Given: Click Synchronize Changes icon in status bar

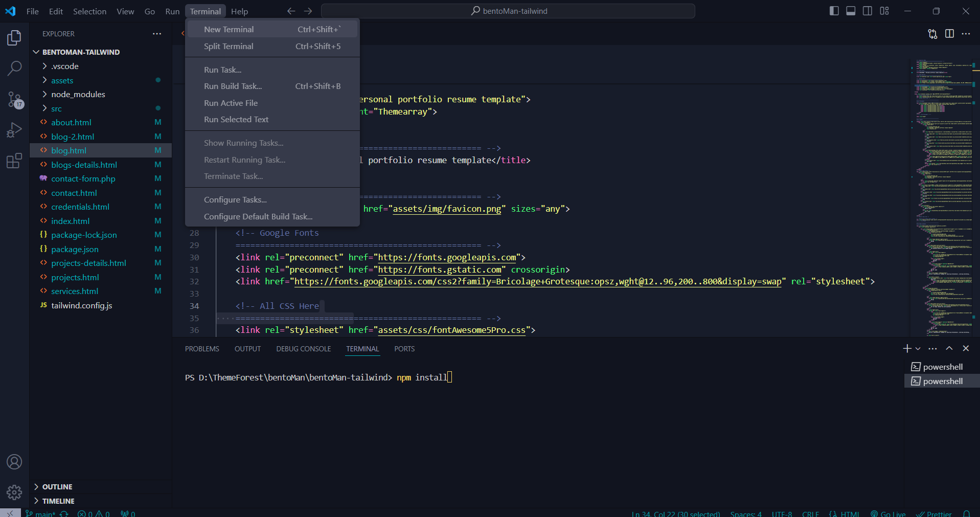Looking at the screenshot, I should (64, 513).
